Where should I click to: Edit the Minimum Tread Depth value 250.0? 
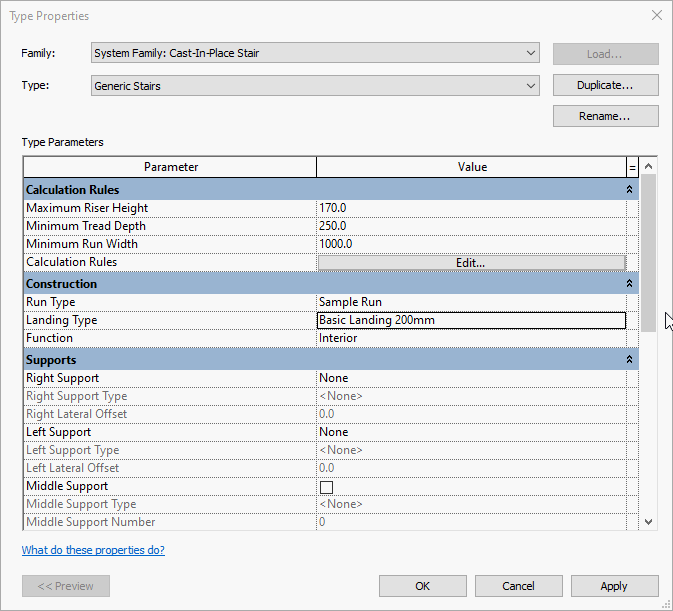(471, 226)
